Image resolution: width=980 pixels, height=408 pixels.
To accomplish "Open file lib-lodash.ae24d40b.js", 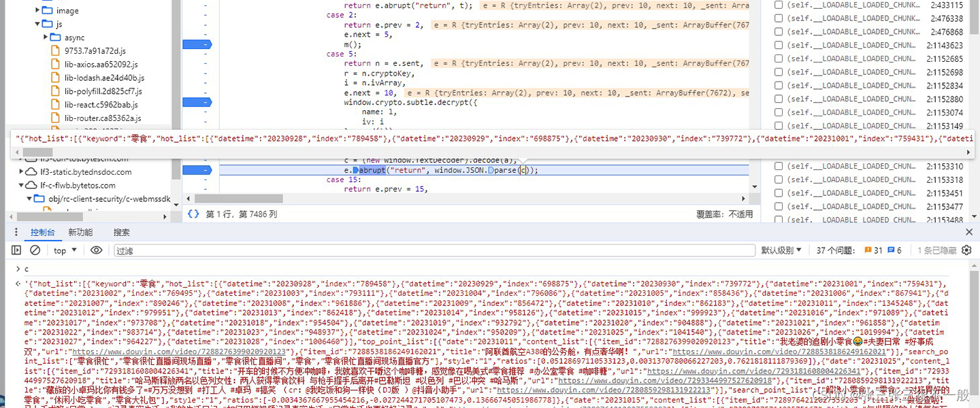I will [104, 78].
